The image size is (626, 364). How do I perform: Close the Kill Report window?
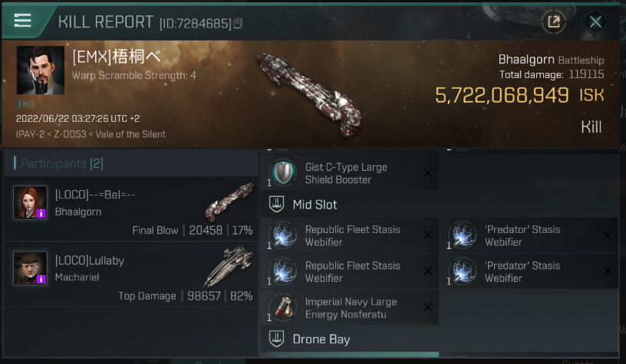(595, 21)
